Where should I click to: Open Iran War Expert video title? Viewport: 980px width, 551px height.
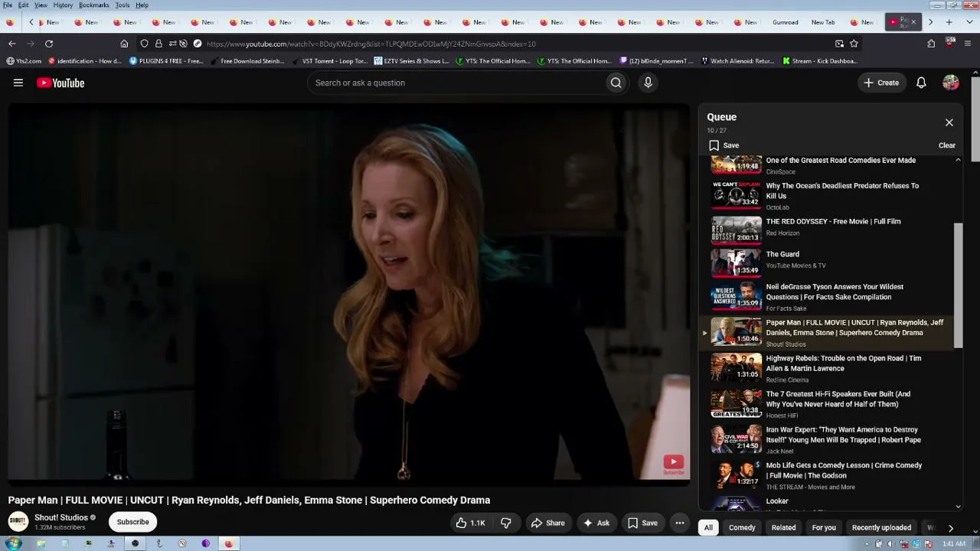pyautogui.click(x=844, y=435)
